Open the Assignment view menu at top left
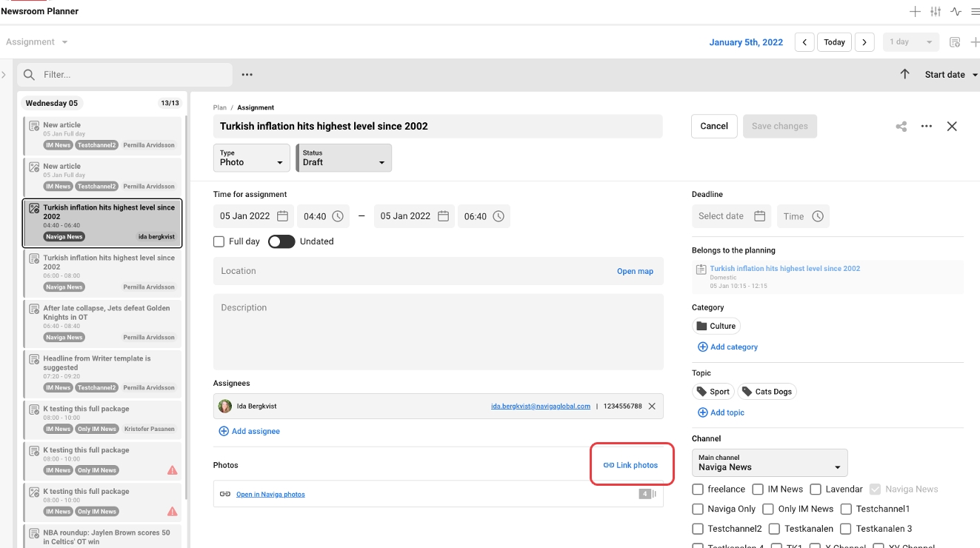Viewport: 980px width, 548px height. [x=36, y=42]
